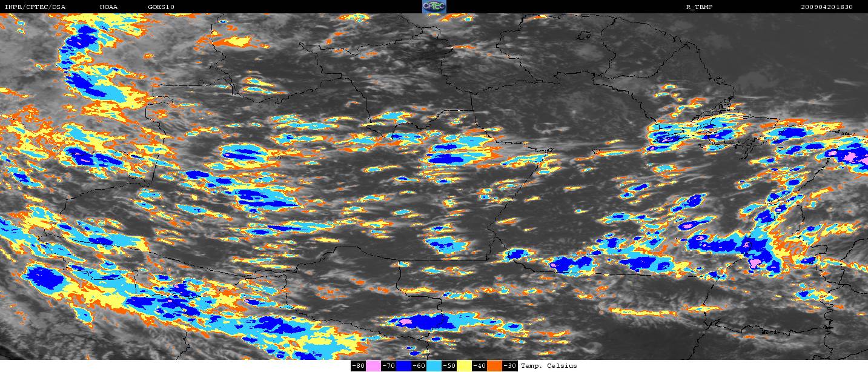Click the INPE/CPTEC/DSA header text

(x=35, y=7)
